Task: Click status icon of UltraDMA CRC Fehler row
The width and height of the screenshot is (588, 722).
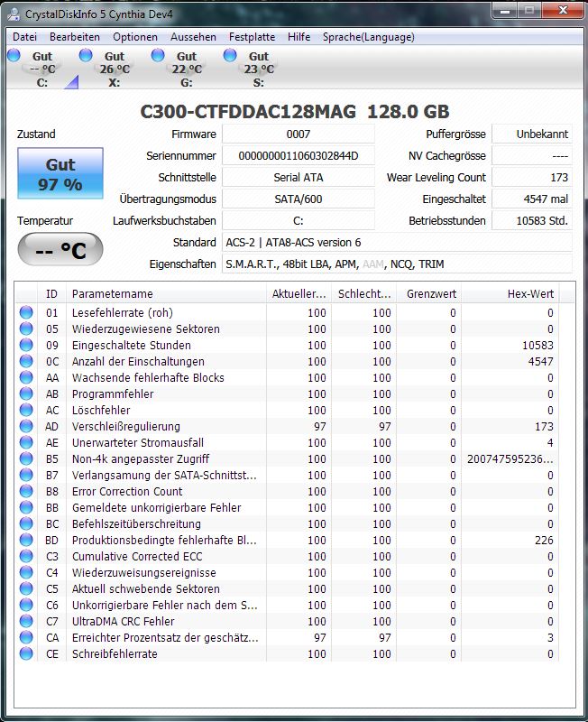Action: (26, 621)
